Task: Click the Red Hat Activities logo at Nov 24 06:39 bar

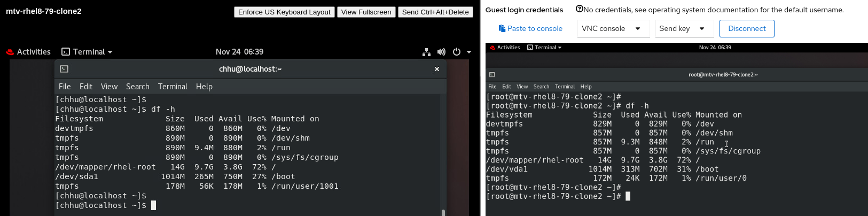Action: [10, 52]
